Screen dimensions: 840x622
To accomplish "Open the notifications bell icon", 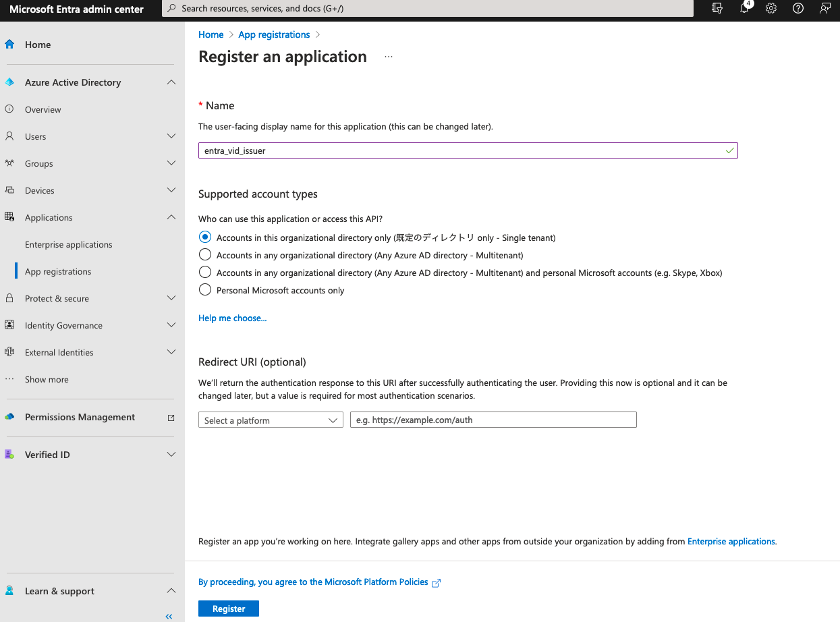I will click(744, 9).
